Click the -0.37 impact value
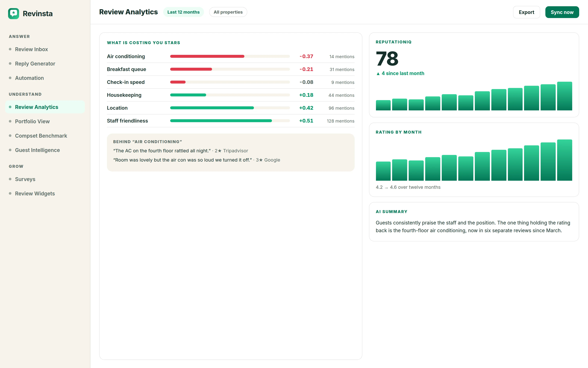Image resolution: width=588 pixels, height=368 pixels. click(x=306, y=56)
